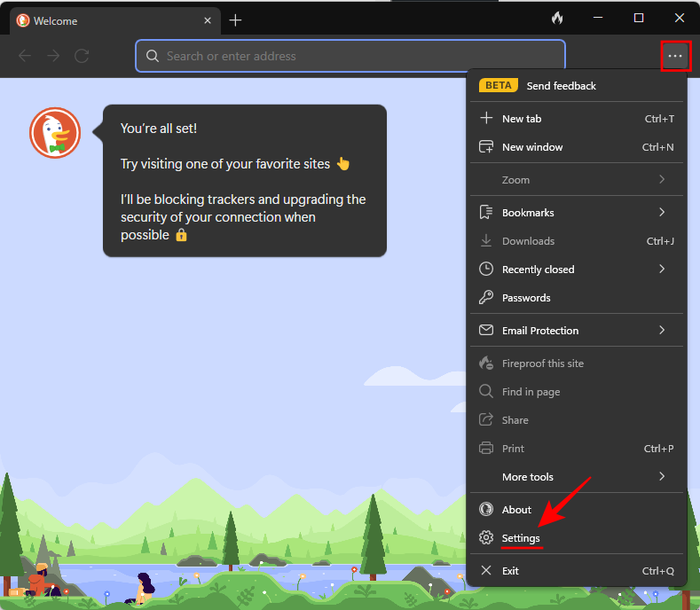Select Downloads menu entry
The height and width of the screenshot is (610, 700).
[x=577, y=241]
